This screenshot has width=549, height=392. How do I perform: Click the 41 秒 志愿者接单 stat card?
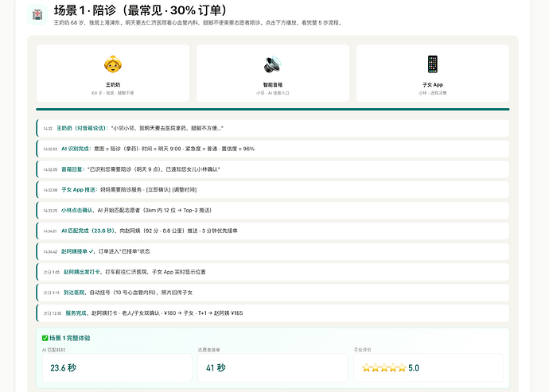click(x=272, y=368)
